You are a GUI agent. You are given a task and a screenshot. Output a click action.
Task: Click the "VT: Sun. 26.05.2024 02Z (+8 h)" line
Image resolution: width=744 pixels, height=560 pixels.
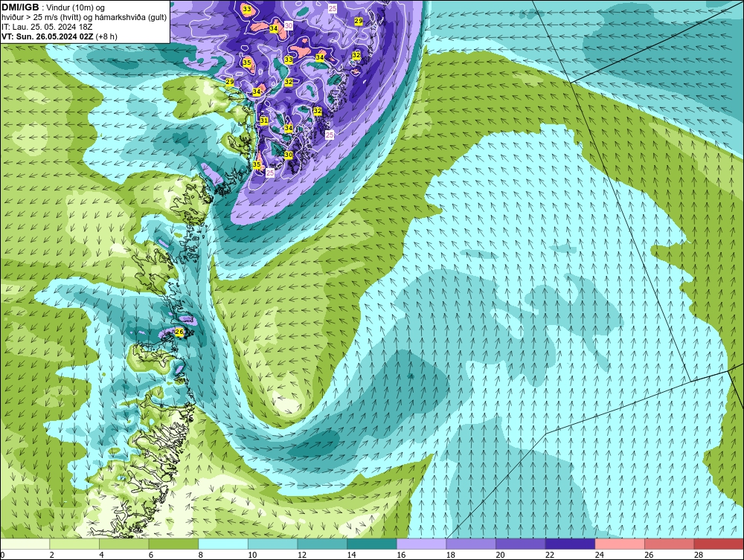click(60, 36)
